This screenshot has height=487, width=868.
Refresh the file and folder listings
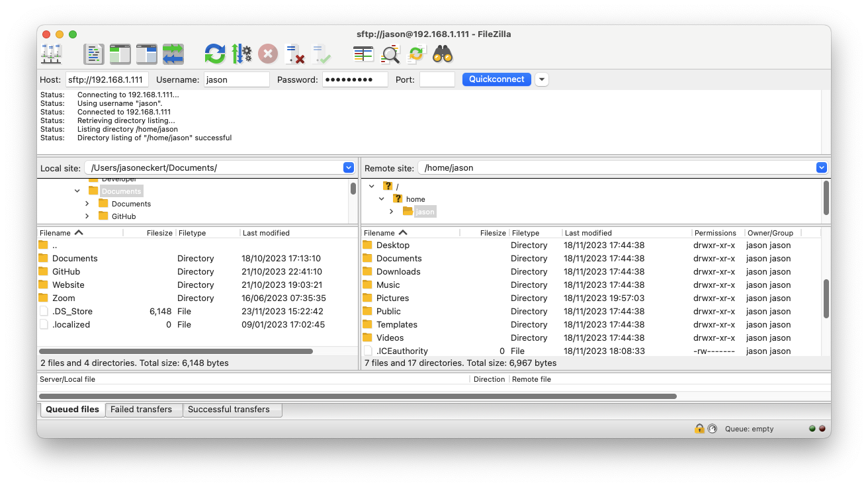coord(214,54)
